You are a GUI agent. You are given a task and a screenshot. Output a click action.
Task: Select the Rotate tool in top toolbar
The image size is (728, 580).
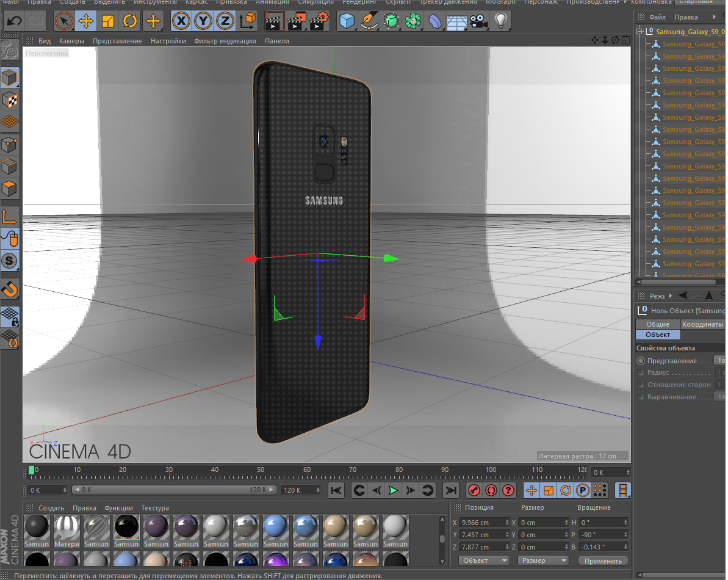point(130,21)
